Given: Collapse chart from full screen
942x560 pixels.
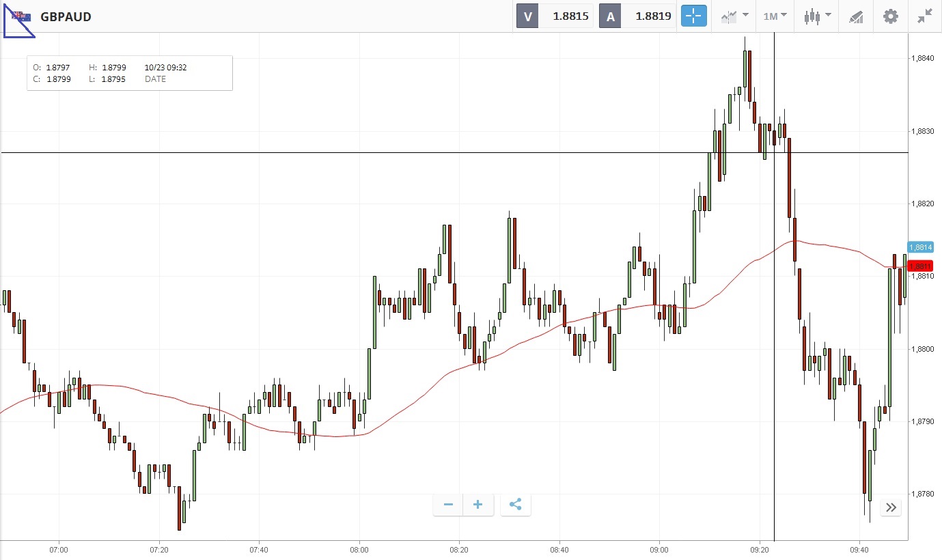Looking at the screenshot, I should click(925, 16).
